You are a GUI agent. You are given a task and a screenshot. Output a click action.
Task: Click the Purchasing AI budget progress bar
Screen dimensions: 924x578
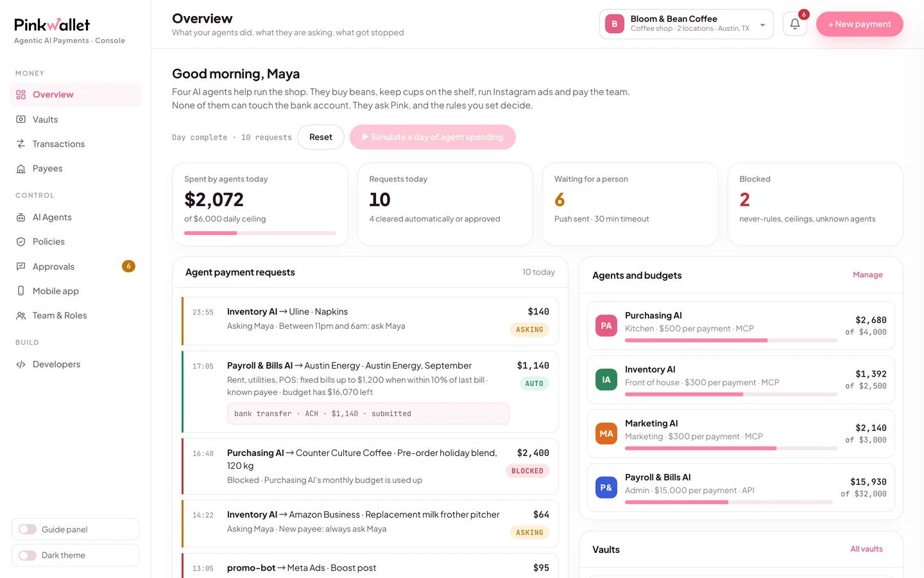(731, 340)
